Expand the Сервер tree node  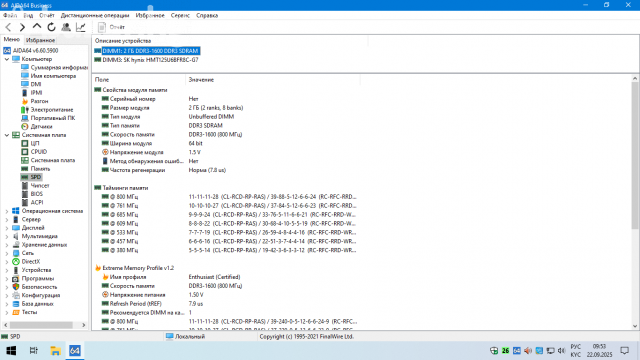(7, 220)
